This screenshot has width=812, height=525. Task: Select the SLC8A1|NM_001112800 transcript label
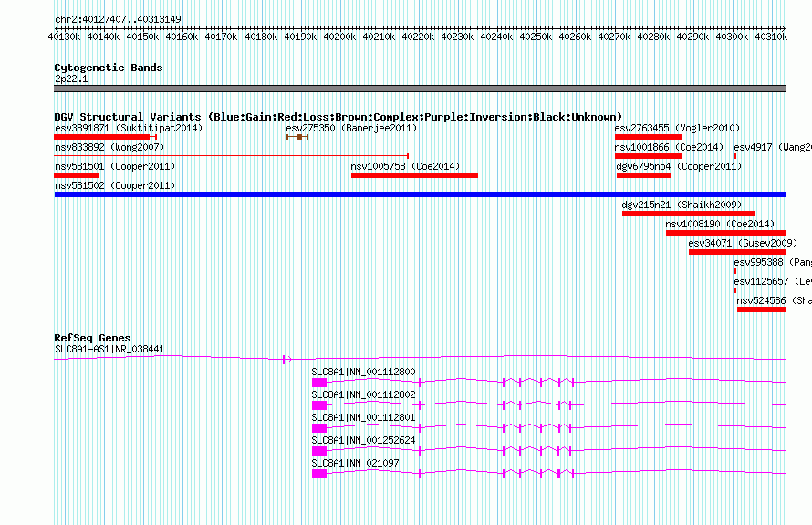(x=363, y=373)
